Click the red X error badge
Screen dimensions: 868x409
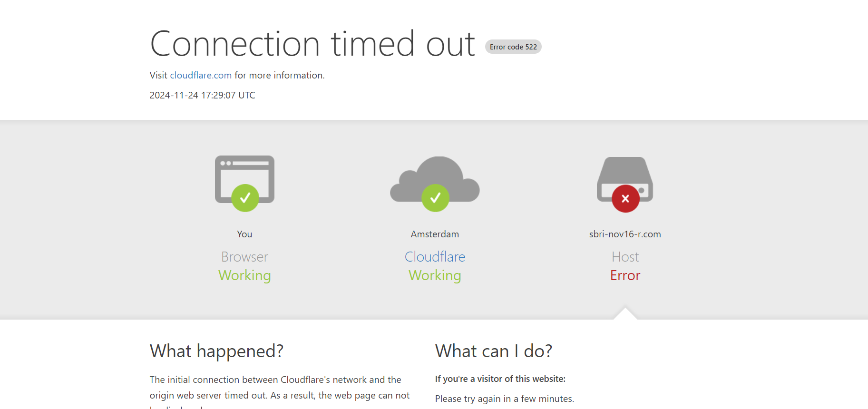tap(625, 199)
